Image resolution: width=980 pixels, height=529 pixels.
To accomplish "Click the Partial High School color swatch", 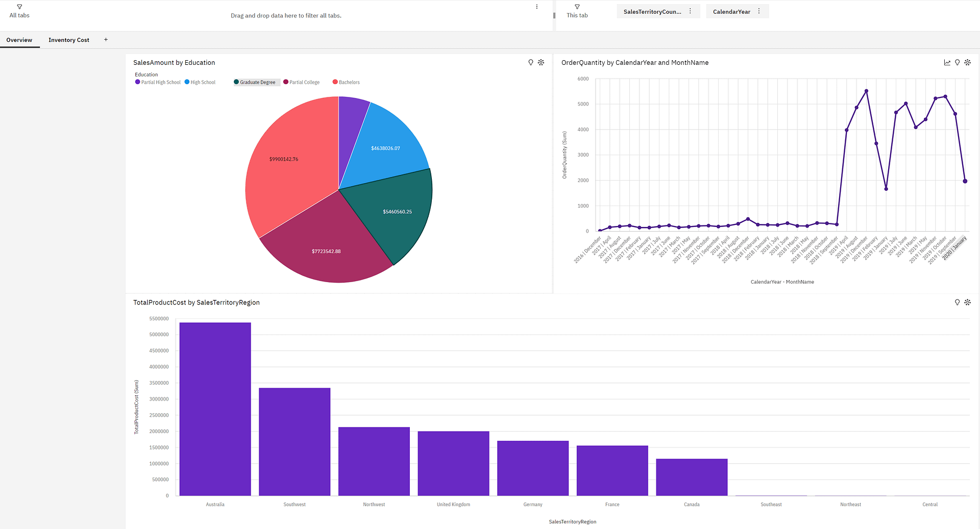I will (x=137, y=82).
